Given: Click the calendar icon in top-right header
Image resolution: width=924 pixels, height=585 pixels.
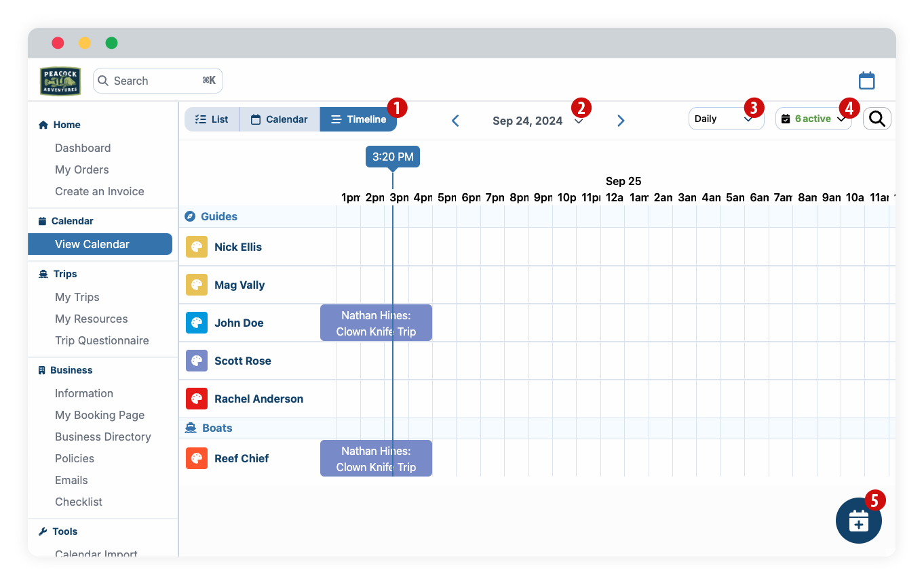Looking at the screenshot, I should click(x=866, y=81).
